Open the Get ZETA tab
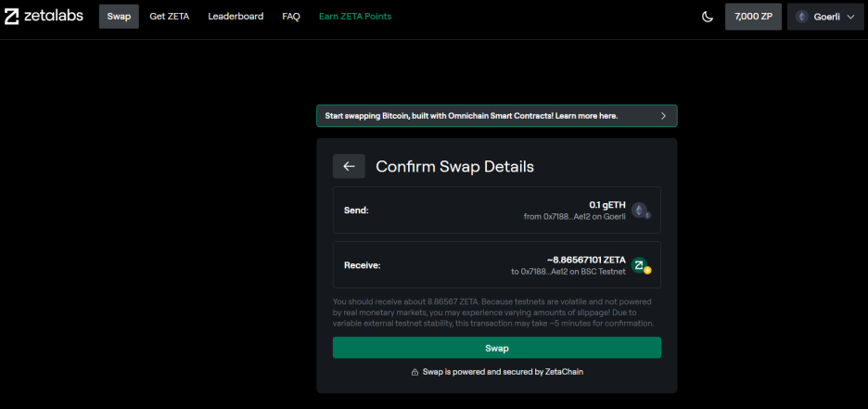868x409 pixels. [x=170, y=17]
